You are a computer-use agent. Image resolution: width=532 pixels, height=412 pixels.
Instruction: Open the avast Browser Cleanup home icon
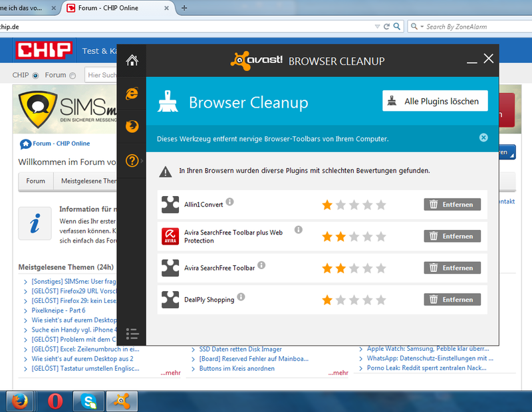[x=132, y=60]
